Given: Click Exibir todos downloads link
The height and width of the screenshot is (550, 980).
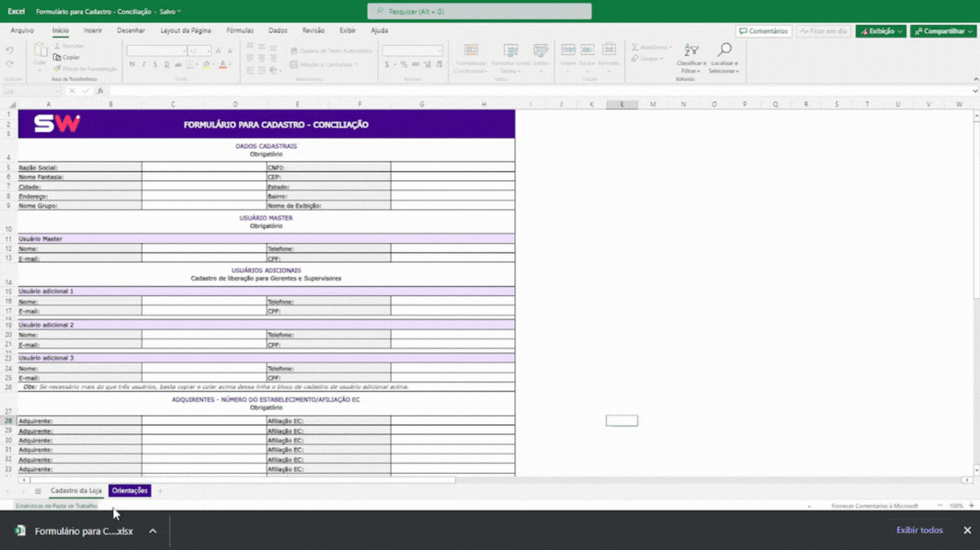Looking at the screenshot, I should click(x=919, y=530).
